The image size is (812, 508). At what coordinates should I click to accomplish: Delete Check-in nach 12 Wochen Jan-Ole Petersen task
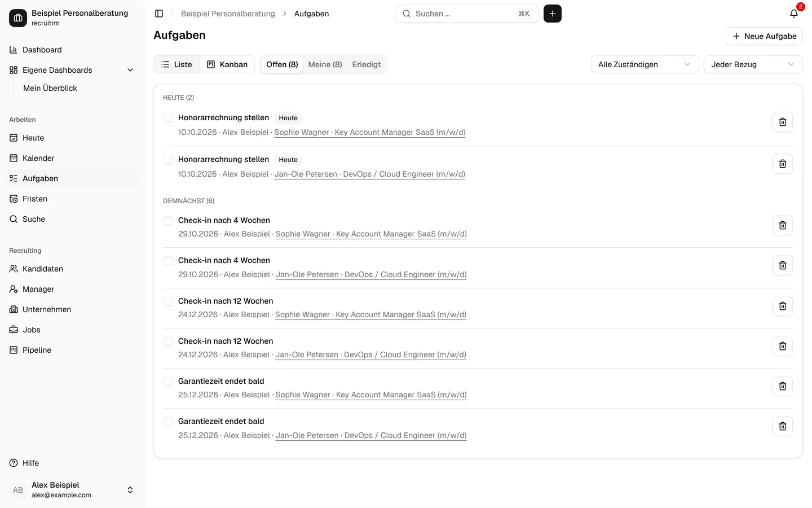coord(783,346)
